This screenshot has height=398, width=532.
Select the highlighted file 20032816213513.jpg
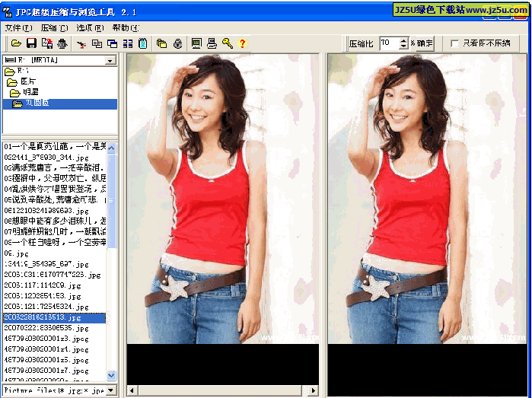pos(54,318)
